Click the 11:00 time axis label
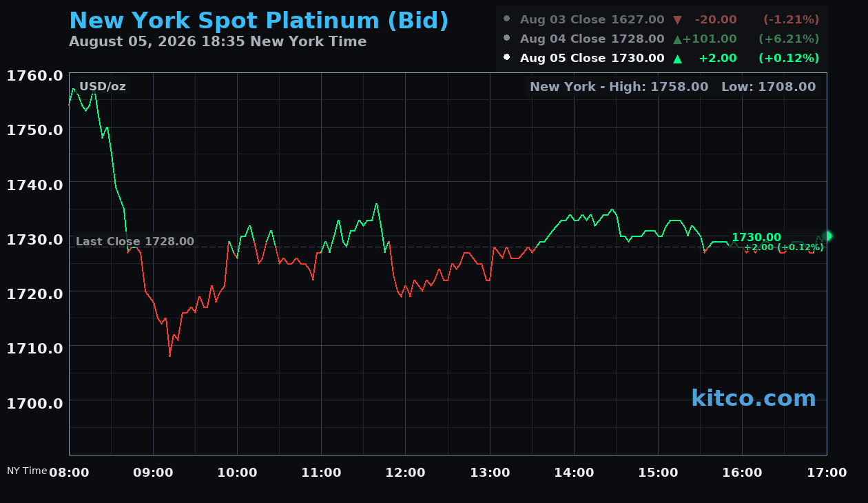The width and height of the screenshot is (868, 503). pyautogui.click(x=321, y=473)
